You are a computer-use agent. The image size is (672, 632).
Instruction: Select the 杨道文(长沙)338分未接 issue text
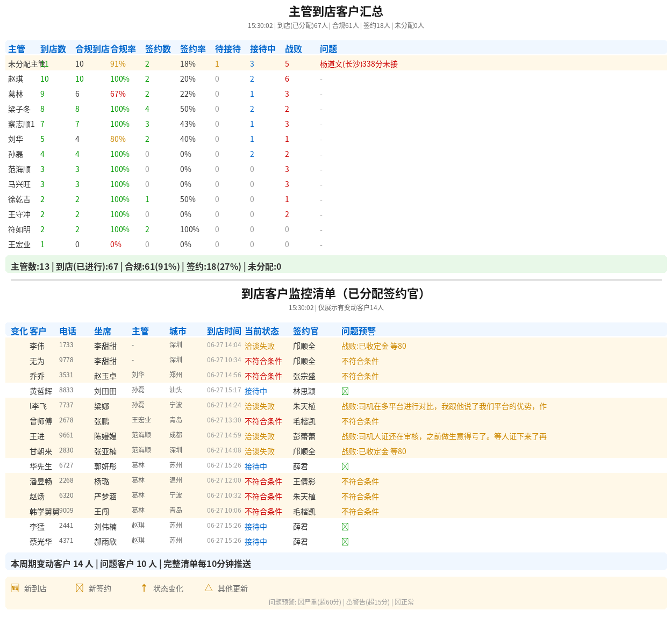click(x=359, y=64)
